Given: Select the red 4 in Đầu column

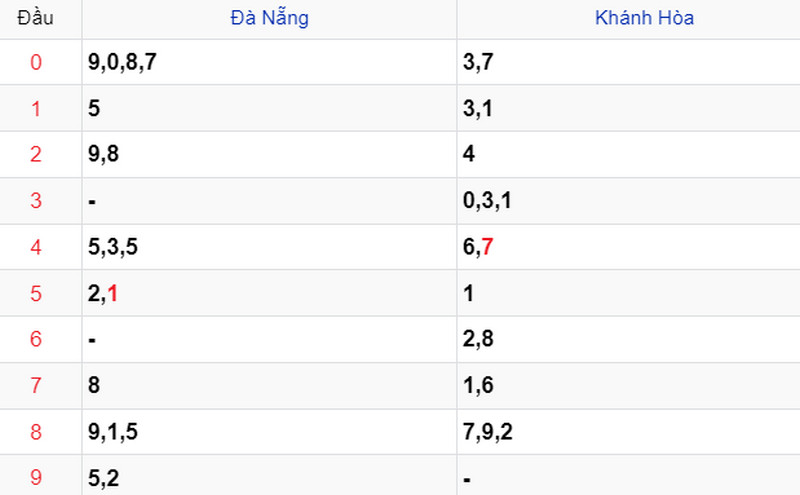Looking at the screenshot, I should pyautogui.click(x=36, y=248).
